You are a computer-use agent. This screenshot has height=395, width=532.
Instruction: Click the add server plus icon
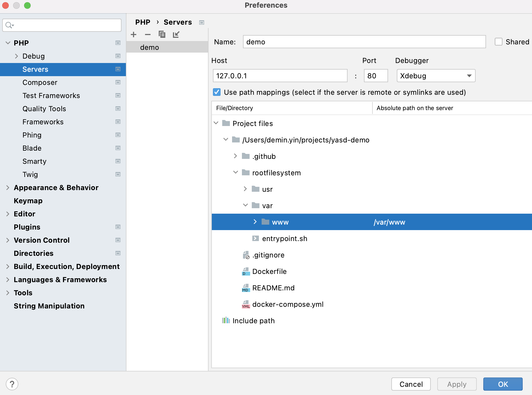point(134,35)
